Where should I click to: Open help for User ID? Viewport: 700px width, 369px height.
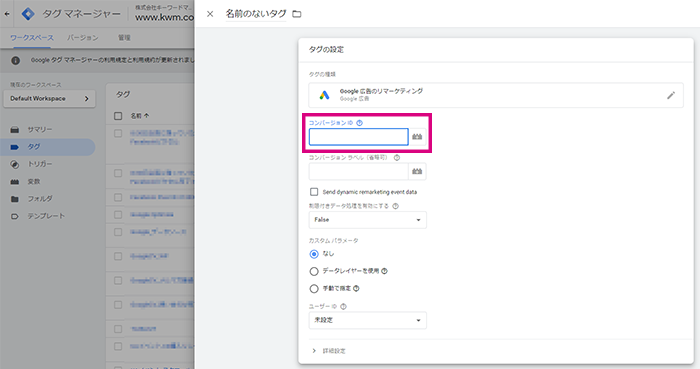(343, 307)
